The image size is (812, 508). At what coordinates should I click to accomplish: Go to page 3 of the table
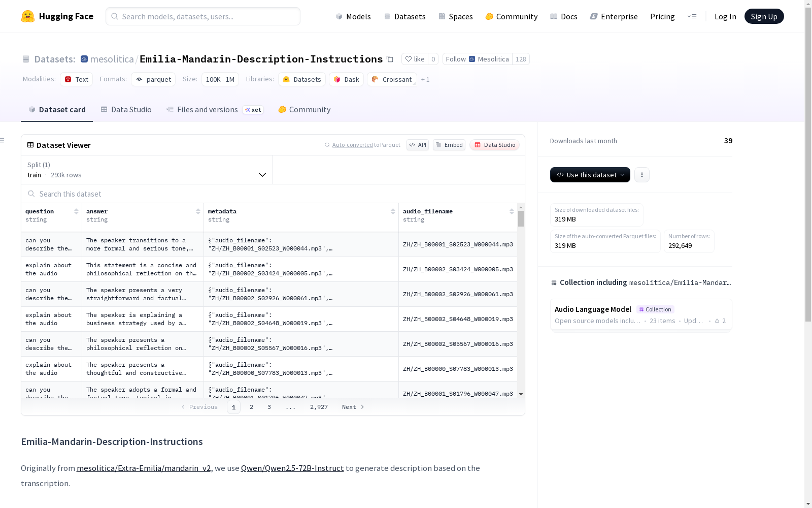[x=269, y=407]
